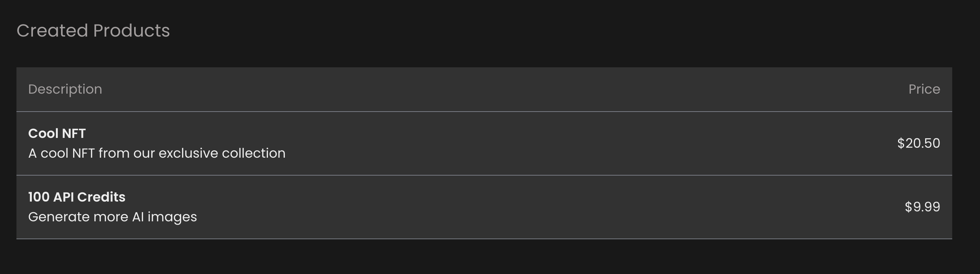
Task: Click the "Created Products" heading
Action: click(93, 30)
